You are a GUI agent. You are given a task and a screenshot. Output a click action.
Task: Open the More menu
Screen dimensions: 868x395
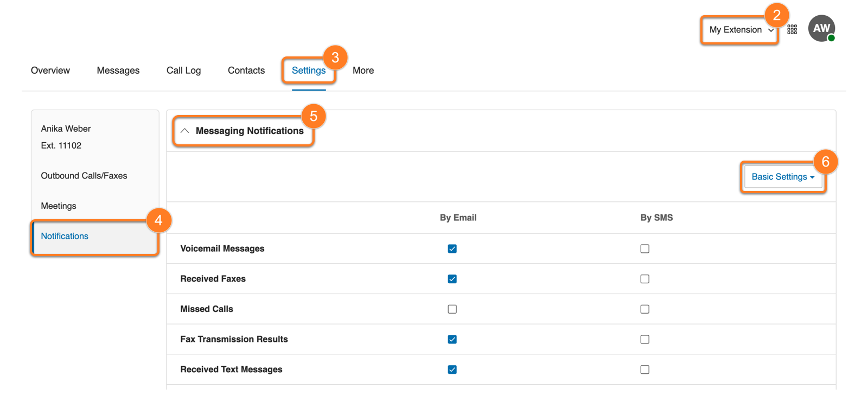363,71
